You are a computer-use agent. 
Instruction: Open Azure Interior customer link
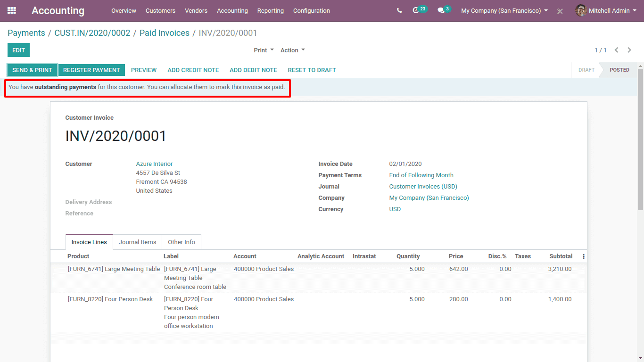pyautogui.click(x=155, y=164)
